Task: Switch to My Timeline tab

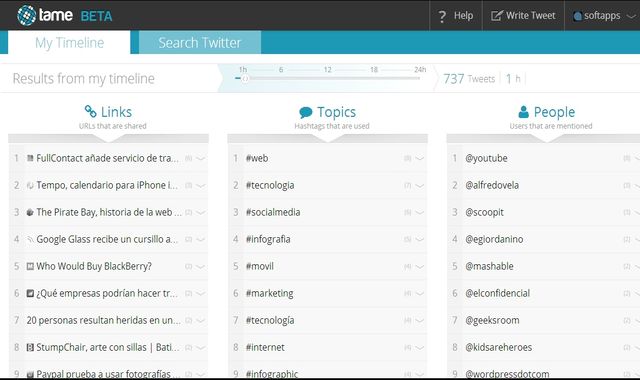Action: (69, 42)
